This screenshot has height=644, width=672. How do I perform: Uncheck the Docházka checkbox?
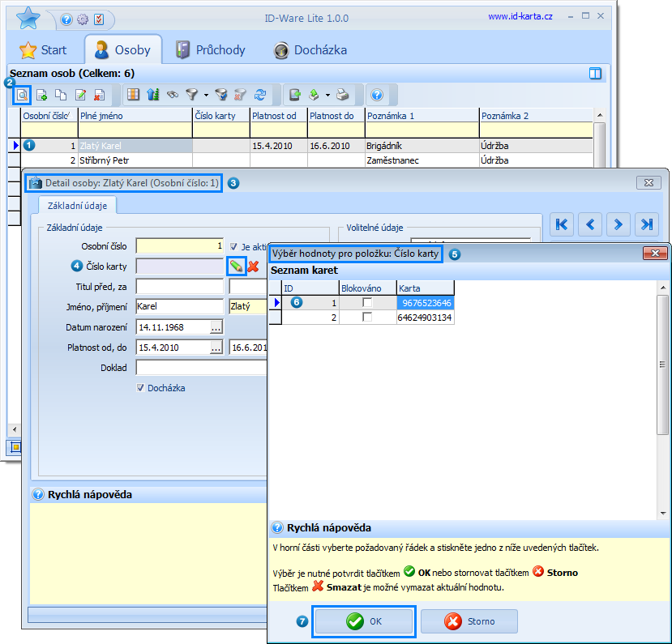tap(140, 388)
